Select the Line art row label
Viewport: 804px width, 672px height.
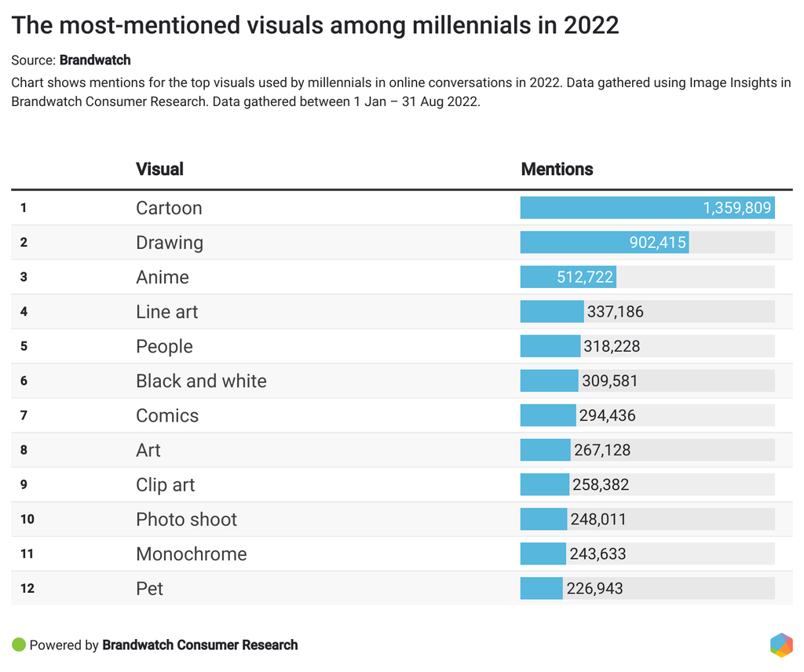166,312
